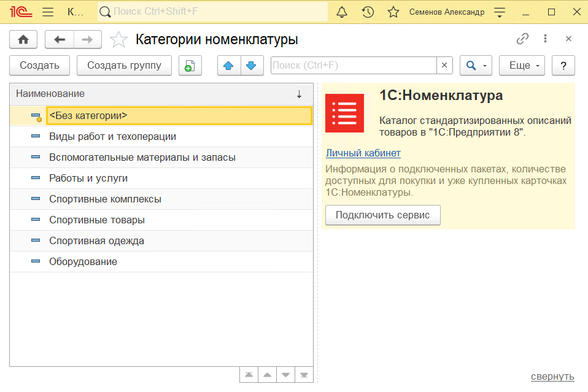588x392 pixels.
Task: Go up one page in the list
Action: (268, 375)
